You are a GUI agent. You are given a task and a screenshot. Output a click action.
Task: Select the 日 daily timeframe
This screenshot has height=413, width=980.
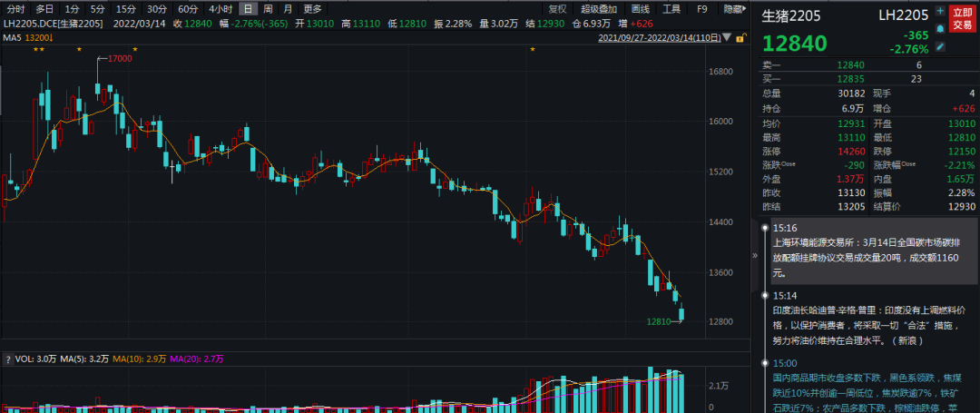[249, 9]
